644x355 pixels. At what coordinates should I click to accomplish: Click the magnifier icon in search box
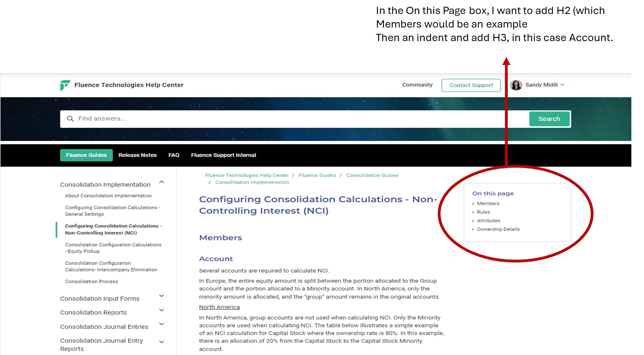point(70,119)
